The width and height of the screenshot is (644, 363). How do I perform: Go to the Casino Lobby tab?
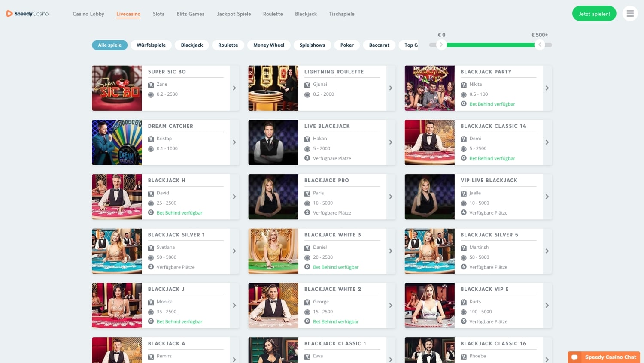pyautogui.click(x=88, y=14)
